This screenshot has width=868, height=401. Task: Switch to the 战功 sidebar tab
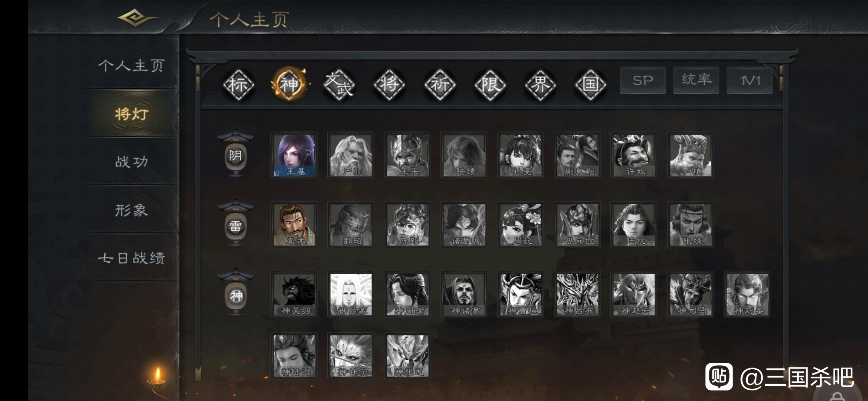click(x=131, y=162)
